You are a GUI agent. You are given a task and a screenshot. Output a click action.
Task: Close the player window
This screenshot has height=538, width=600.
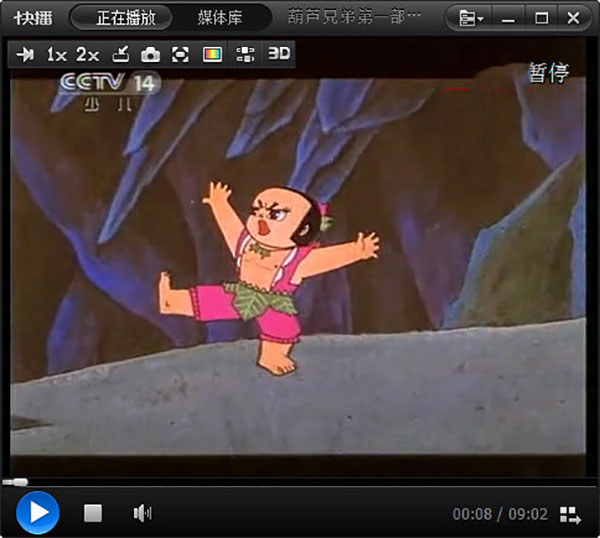click(573, 18)
